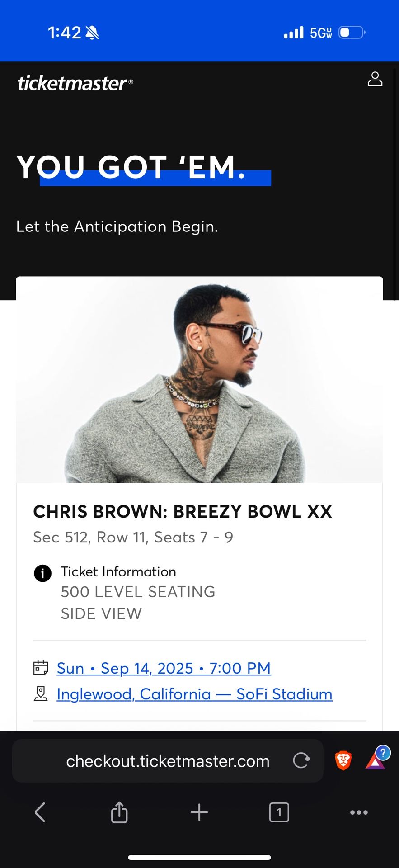Open Brave Shields lion icon
Screen dimensions: 399x868
coord(343,760)
